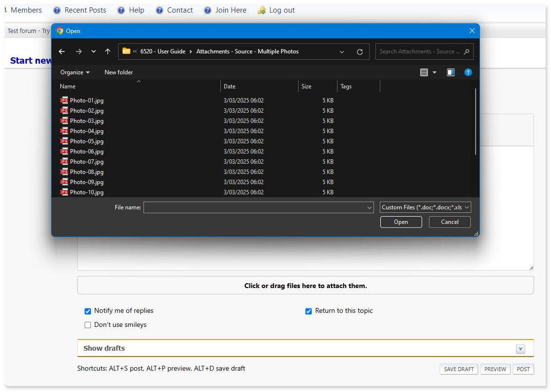Open file dialog help question icon

point(468,72)
